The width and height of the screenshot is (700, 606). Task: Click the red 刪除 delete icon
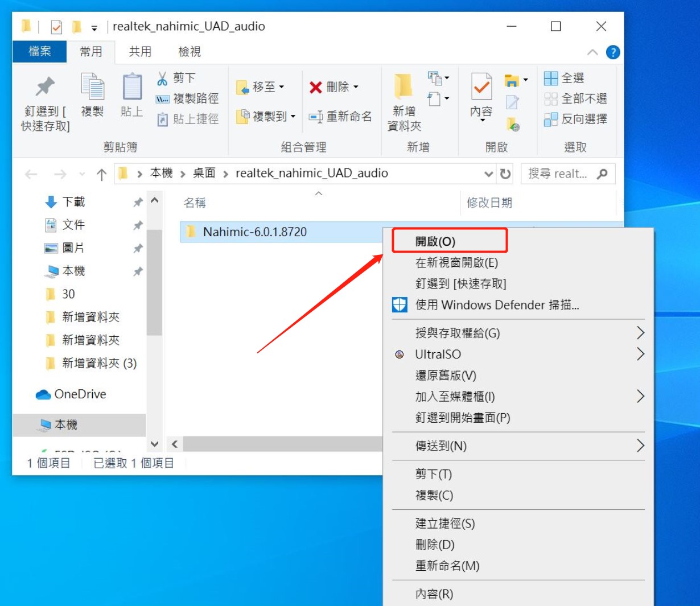316,87
